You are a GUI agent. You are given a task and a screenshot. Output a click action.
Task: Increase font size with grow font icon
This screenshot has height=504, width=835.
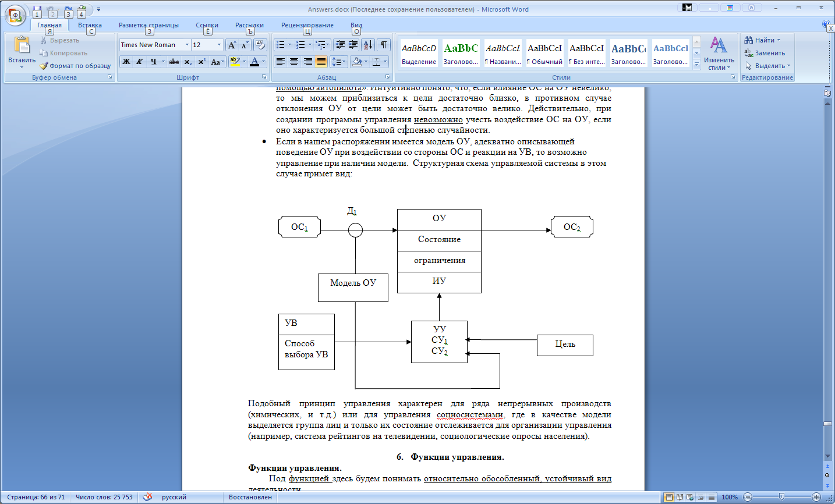232,45
